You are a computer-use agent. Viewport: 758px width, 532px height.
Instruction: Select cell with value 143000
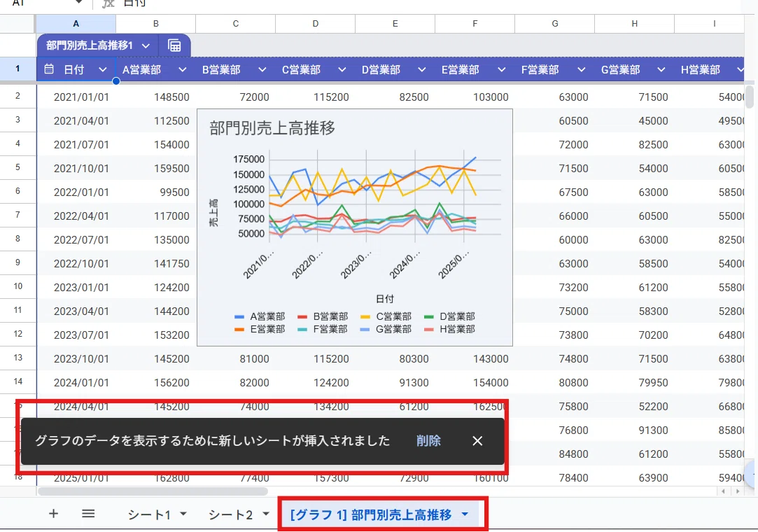pos(475,359)
